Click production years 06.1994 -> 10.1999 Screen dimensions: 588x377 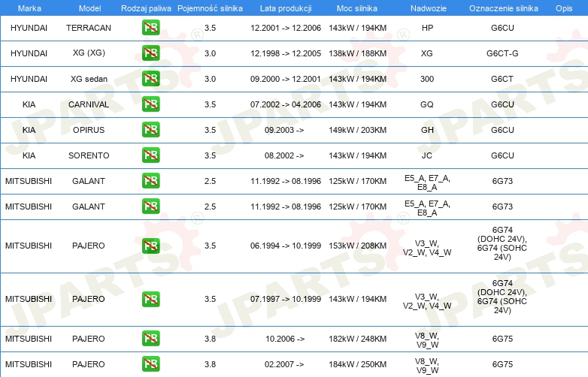point(286,246)
